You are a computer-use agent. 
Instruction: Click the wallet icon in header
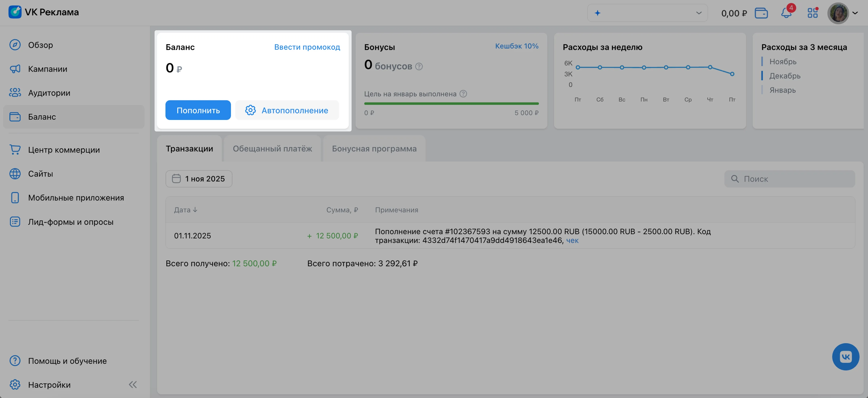[x=761, y=14]
